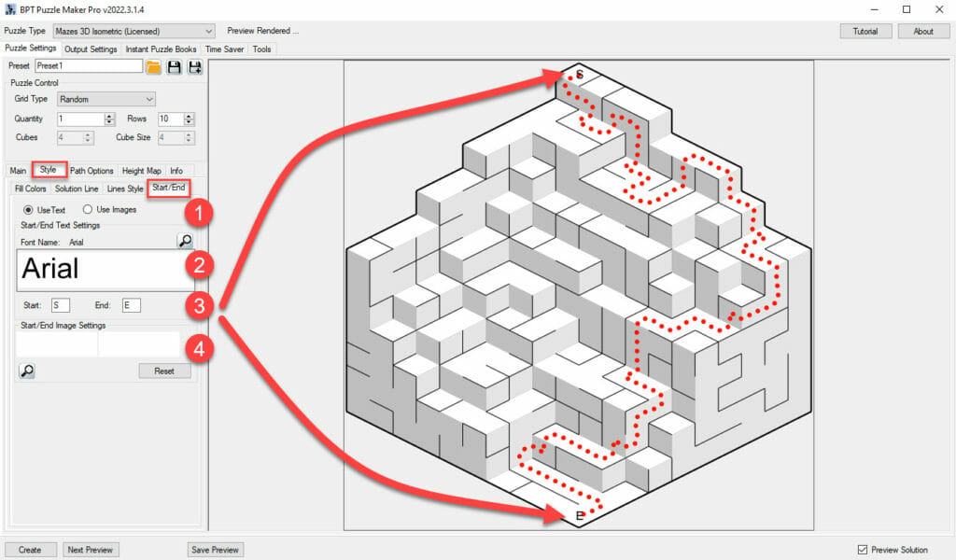Open the font picker magnifier next to Font Name
Viewport: 956px width, 560px height.
click(184, 240)
